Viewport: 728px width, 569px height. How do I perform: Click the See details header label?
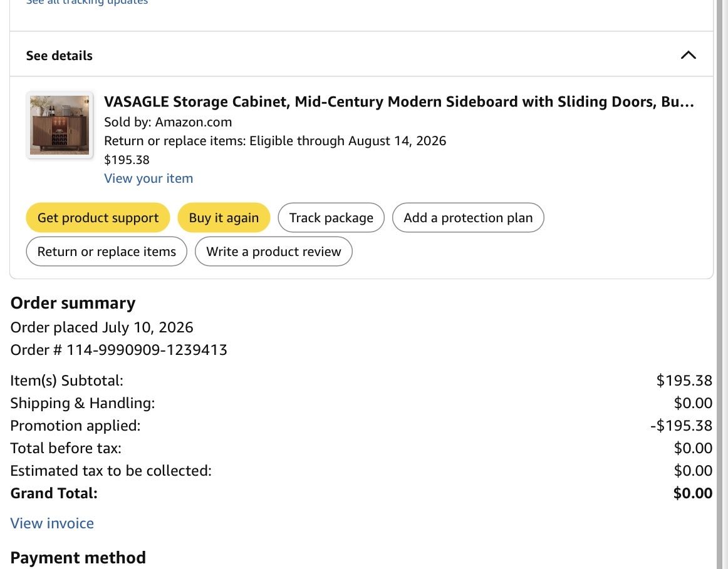59,56
